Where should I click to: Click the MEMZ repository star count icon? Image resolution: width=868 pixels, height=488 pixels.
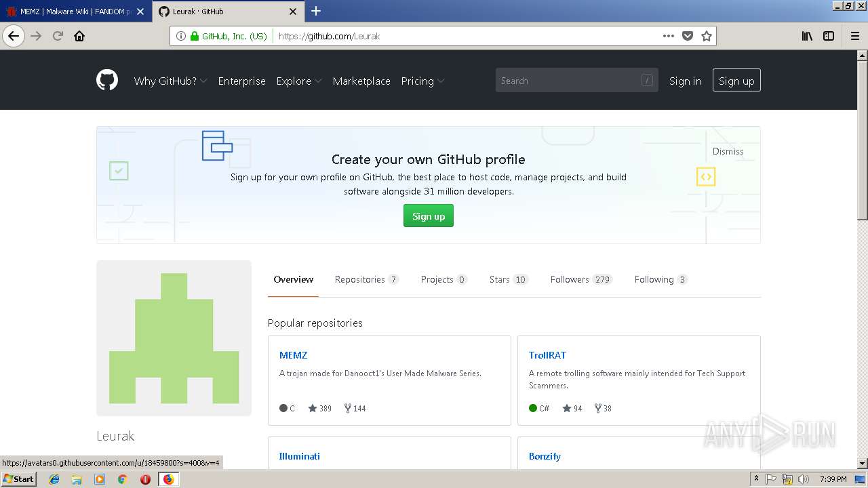[x=313, y=408]
